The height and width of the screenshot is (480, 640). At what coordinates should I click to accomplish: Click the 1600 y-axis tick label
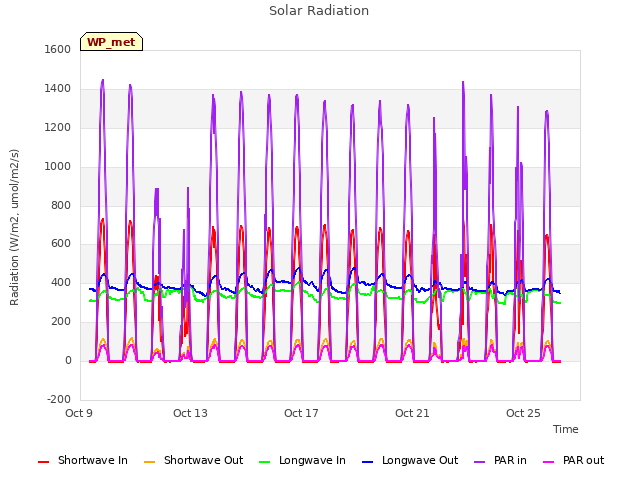[58, 49]
